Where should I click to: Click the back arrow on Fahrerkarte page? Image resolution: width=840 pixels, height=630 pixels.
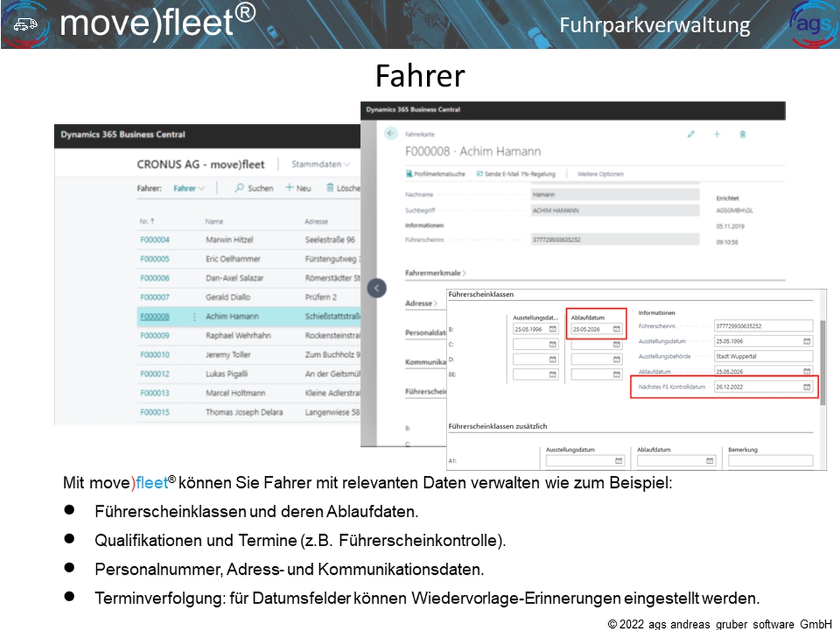391,134
